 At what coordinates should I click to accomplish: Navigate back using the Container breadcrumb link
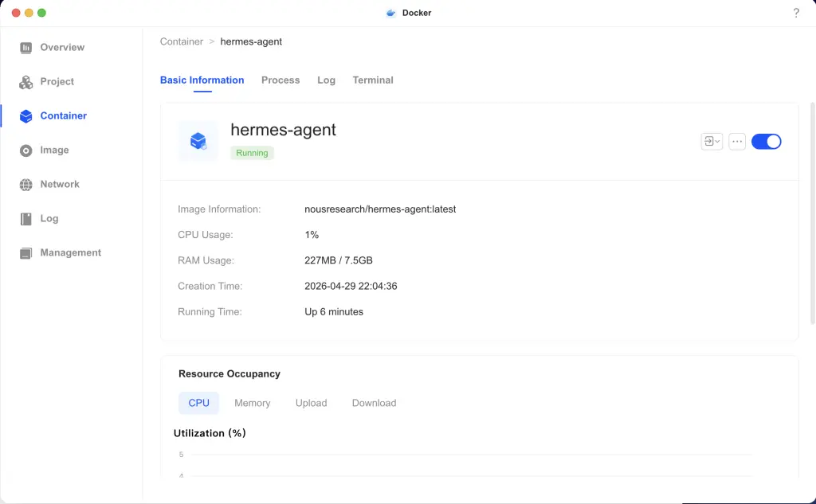point(181,41)
